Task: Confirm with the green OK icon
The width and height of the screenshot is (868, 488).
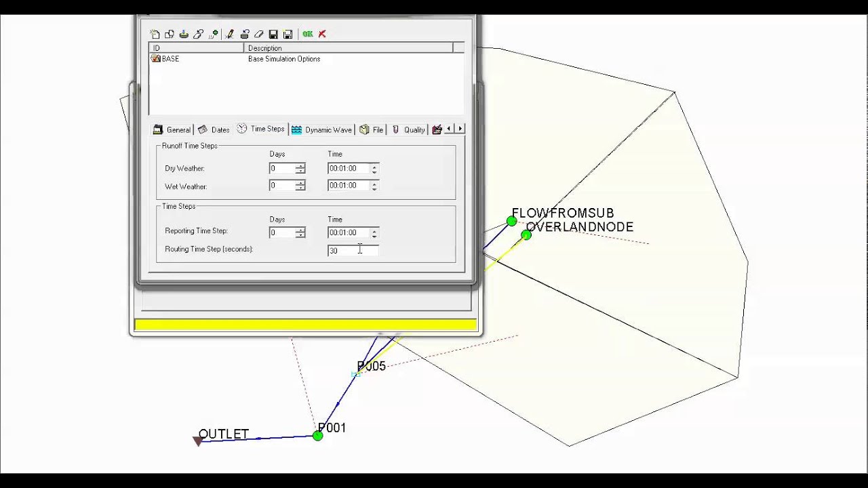Action: pyautogui.click(x=308, y=34)
